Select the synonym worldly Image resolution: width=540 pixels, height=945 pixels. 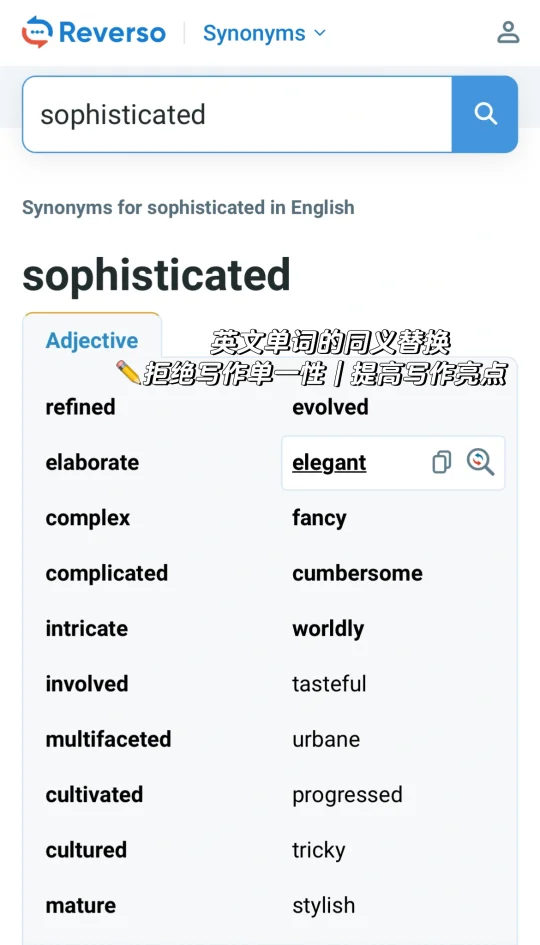coord(328,629)
